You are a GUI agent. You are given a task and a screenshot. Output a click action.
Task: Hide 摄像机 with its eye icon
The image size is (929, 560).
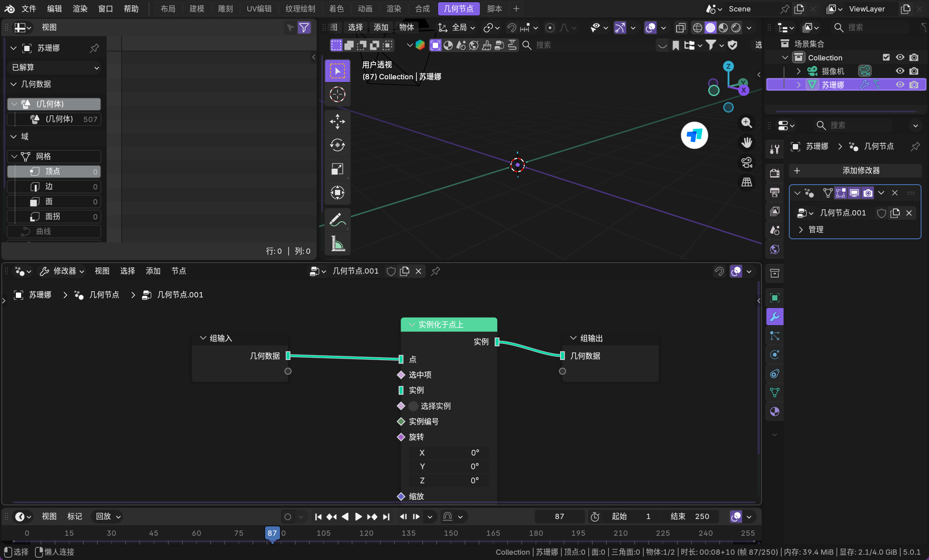[x=900, y=71]
